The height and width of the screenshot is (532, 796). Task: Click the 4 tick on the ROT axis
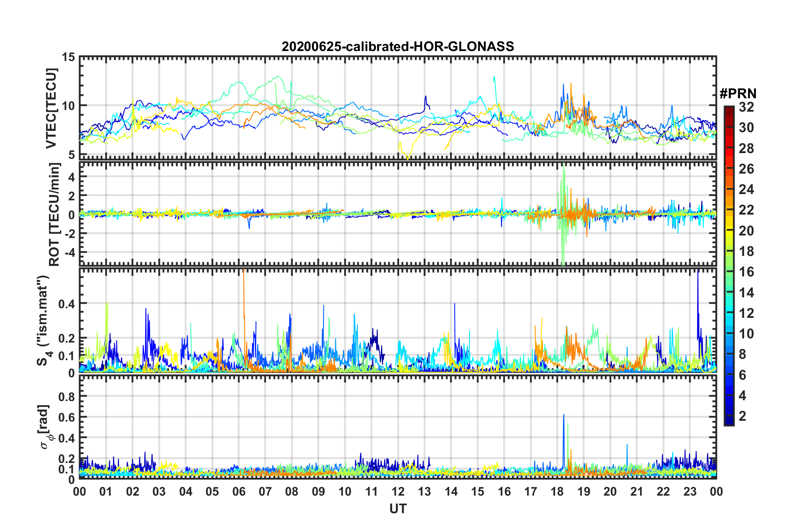pos(72,177)
